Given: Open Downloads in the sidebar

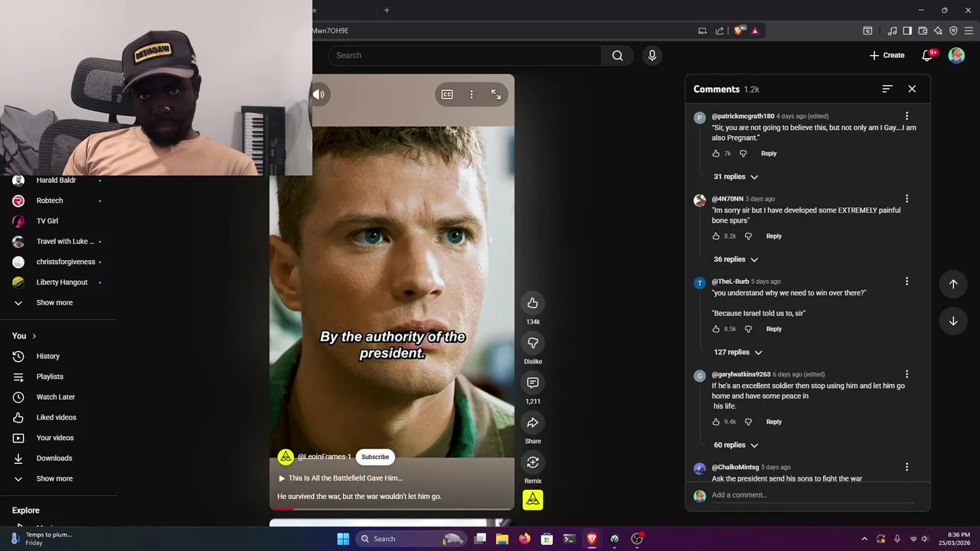Looking at the screenshot, I should pyautogui.click(x=54, y=458).
